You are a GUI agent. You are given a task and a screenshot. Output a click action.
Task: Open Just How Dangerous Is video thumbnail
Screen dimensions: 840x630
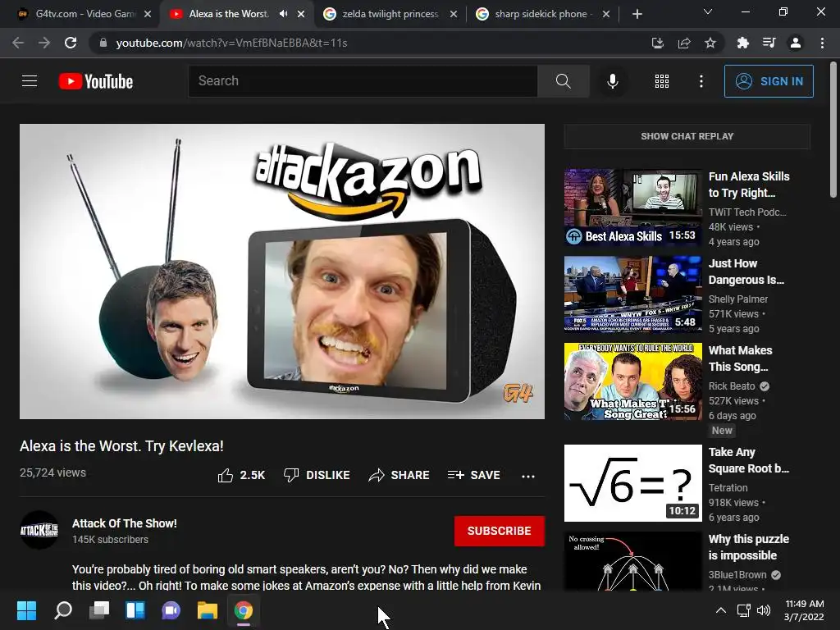click(x=632, y=294)
